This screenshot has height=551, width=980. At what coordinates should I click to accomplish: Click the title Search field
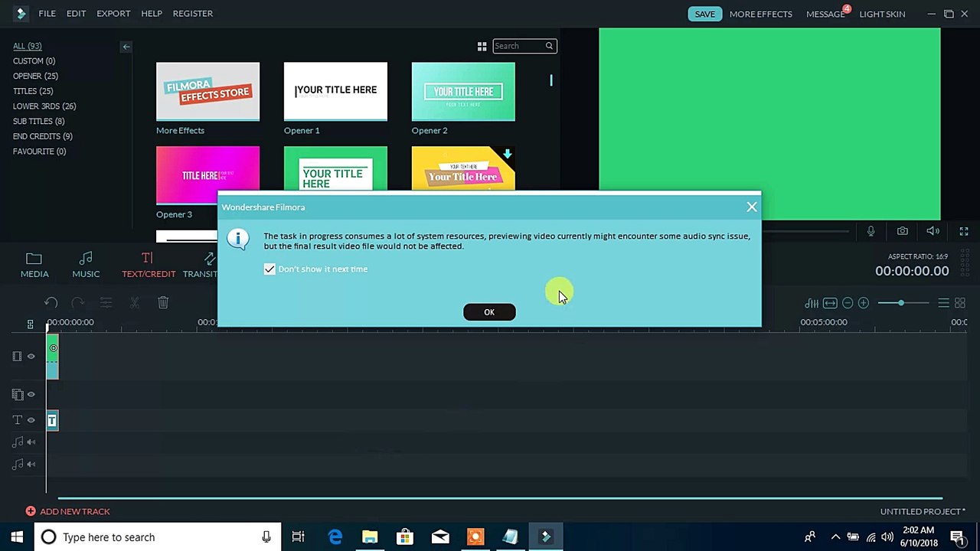tap(525, 46)
